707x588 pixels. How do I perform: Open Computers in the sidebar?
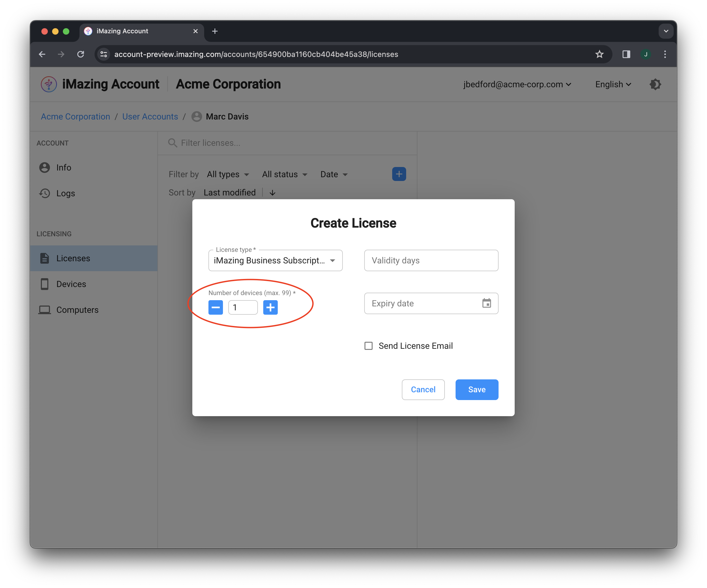tap(94, 310)
